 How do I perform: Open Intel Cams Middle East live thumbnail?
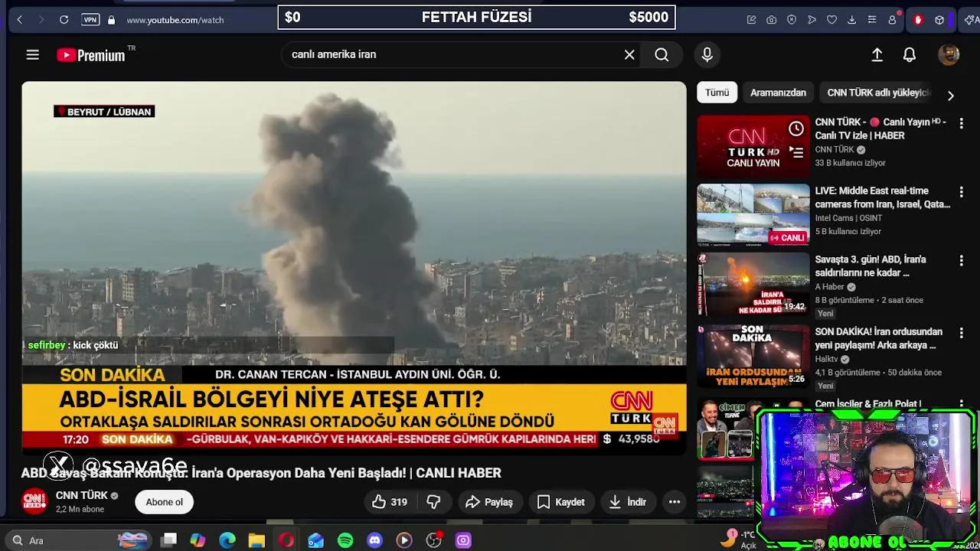tap(753, 215)
